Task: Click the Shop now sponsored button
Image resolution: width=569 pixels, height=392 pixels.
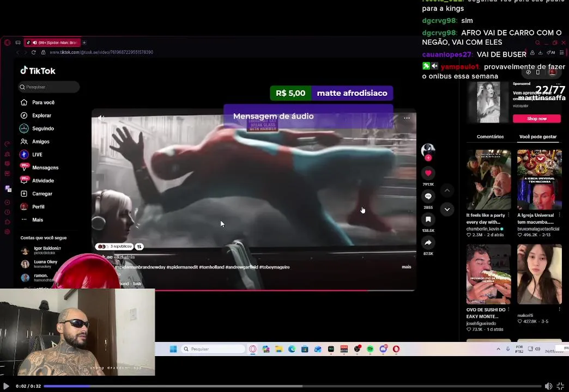Action: coord(537,119)
